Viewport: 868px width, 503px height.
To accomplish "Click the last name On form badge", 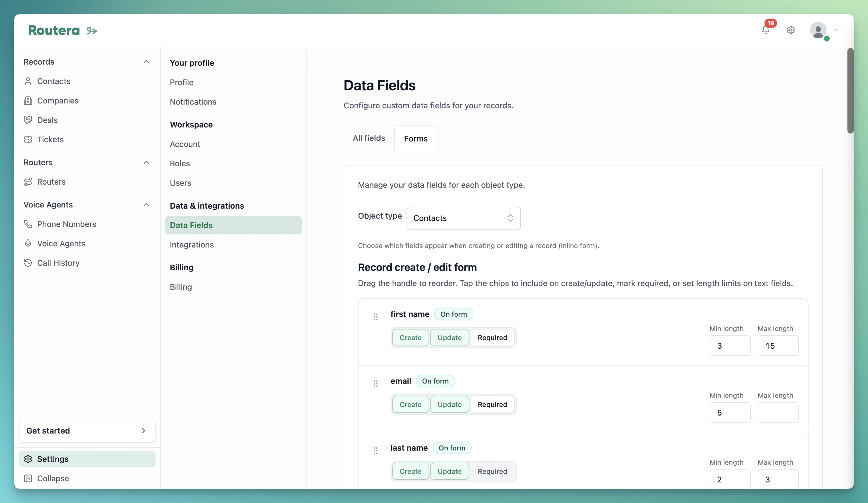I will click(451, 448).
